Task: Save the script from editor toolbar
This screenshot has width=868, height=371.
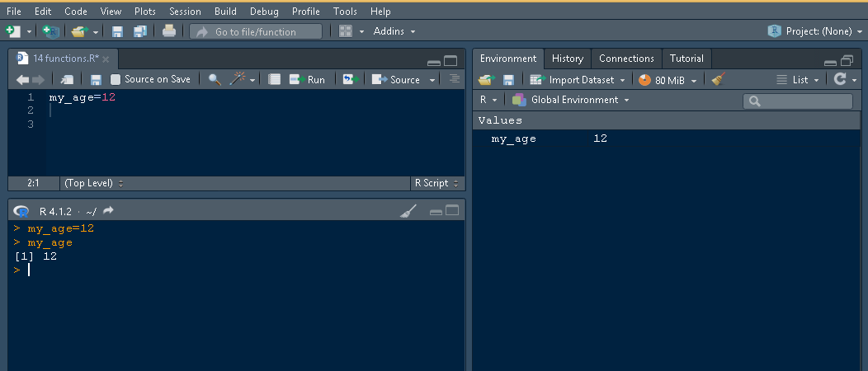Action: [96, 80]
